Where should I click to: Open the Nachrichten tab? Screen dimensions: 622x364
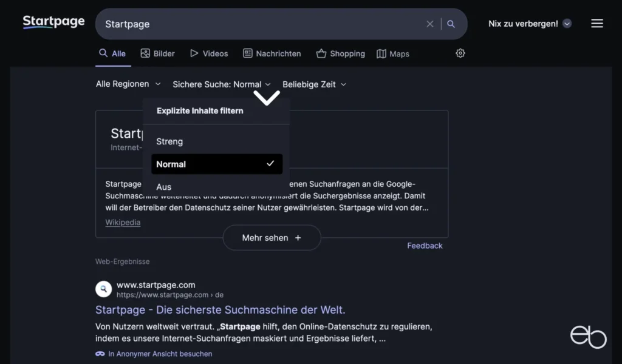(x=272, y=53)
